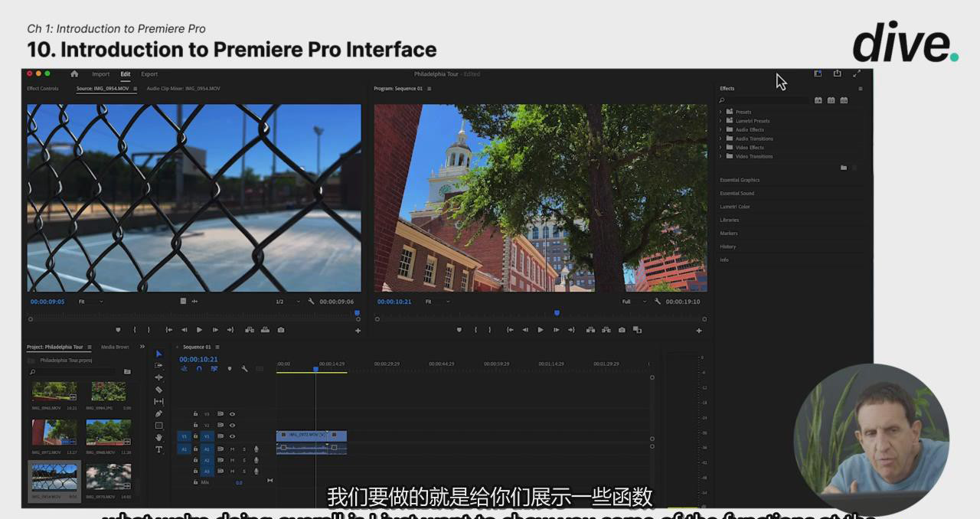Add a marker in the timeline header

point(229,369)
